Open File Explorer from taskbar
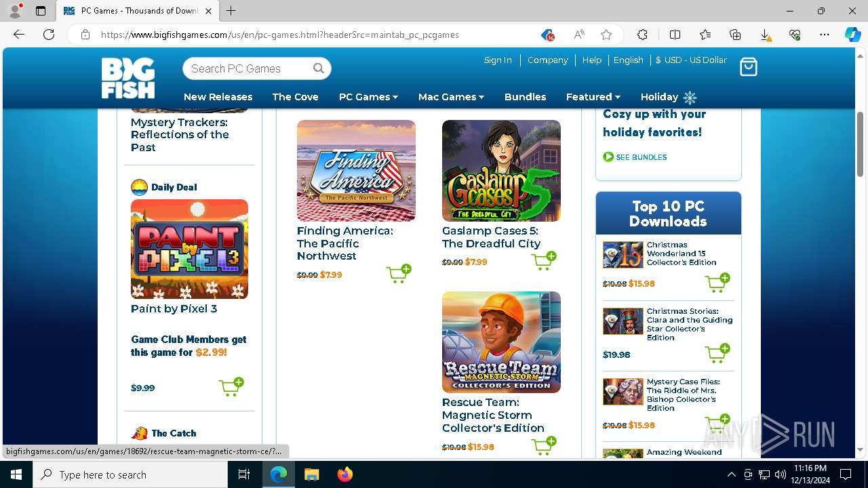868x488 pixels. point(311,474)
